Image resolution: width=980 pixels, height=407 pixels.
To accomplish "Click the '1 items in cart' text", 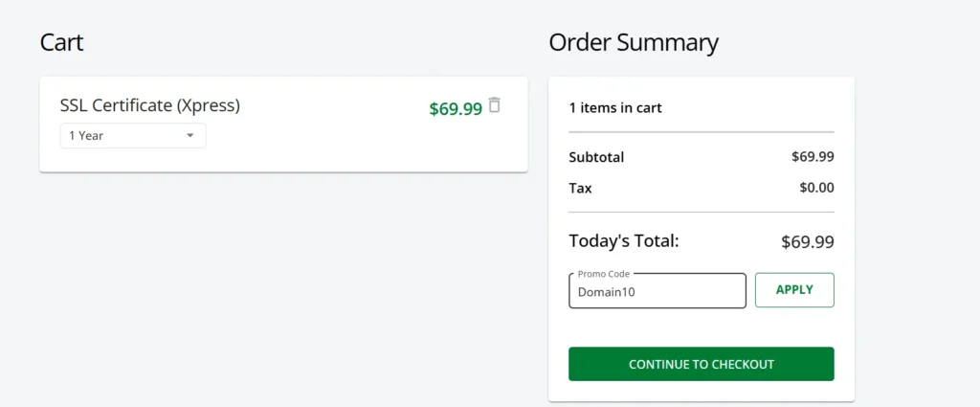I will pos(615,108).
